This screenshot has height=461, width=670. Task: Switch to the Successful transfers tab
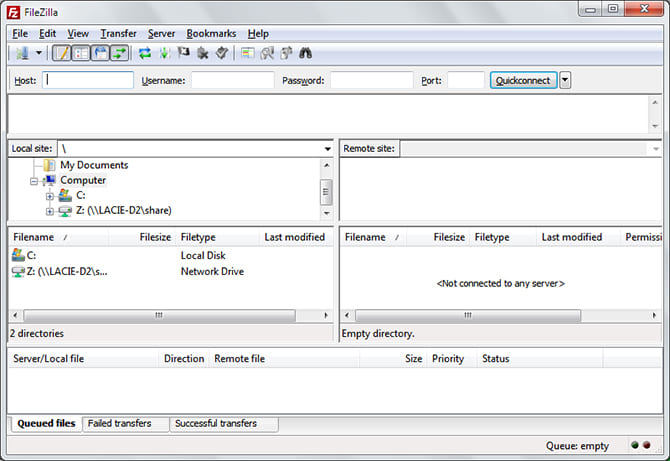point(223,423)
